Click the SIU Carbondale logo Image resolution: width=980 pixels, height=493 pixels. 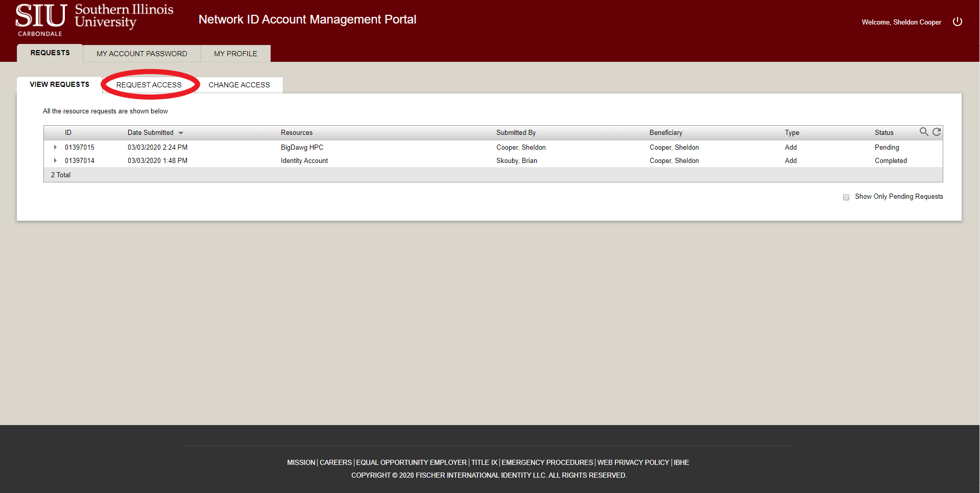(94, 20)
